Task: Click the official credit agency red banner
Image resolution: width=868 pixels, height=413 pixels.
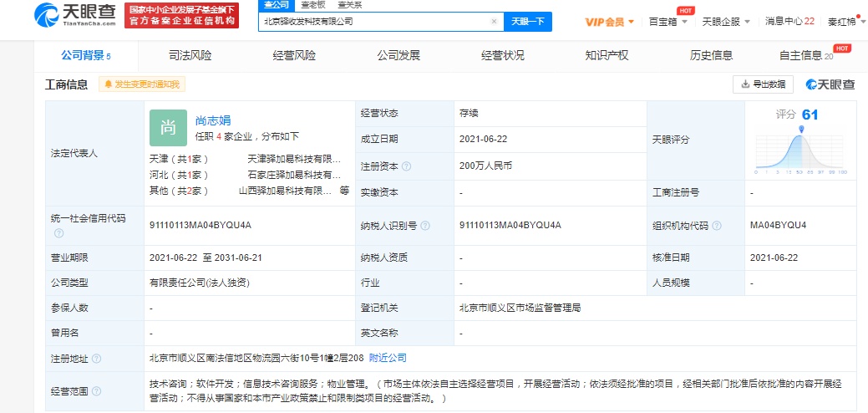Action: coord(181,16)
